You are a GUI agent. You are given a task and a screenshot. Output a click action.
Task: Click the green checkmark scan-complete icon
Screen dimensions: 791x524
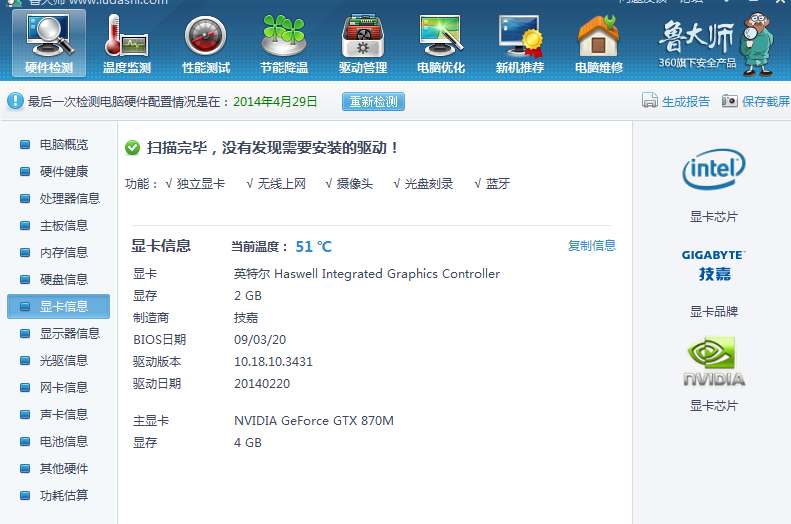pyautogui.click(x=132, y=148)
